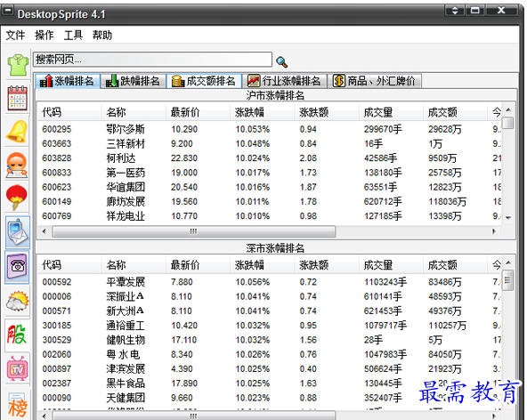The width and height of the screenshot is (527, 420).
Task: Click the 118036万 turnover cell
Action: (447, 202)
